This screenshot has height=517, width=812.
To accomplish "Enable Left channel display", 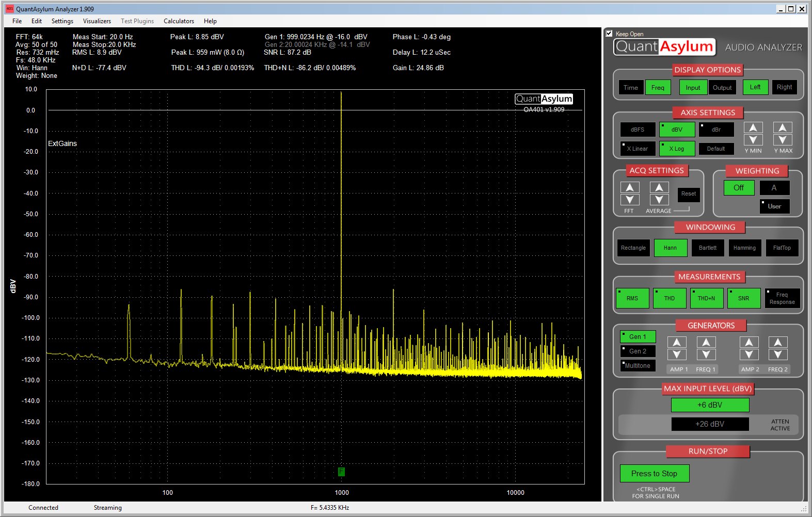I will pos(755,87).
